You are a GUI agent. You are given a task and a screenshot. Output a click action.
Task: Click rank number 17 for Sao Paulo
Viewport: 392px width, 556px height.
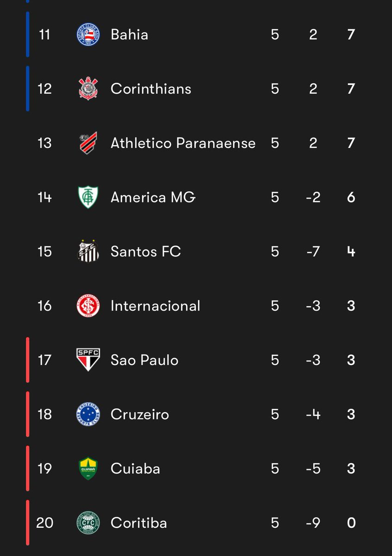[44, 360]
